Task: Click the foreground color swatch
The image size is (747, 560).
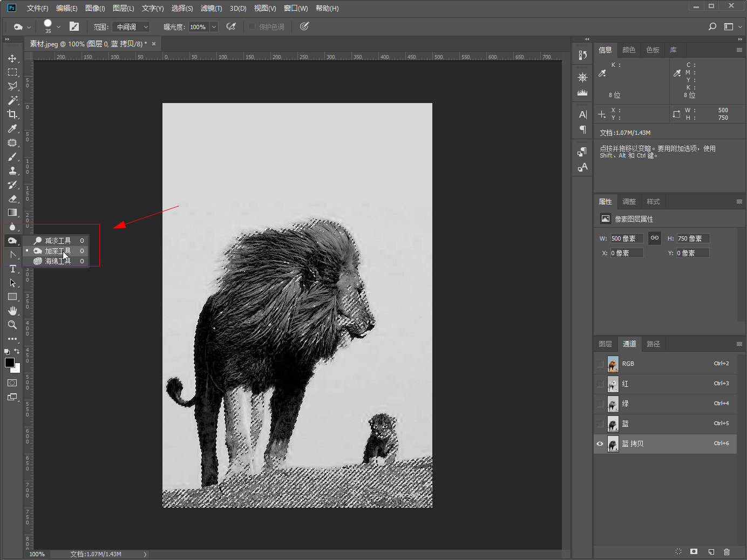Action: point(9,363)
